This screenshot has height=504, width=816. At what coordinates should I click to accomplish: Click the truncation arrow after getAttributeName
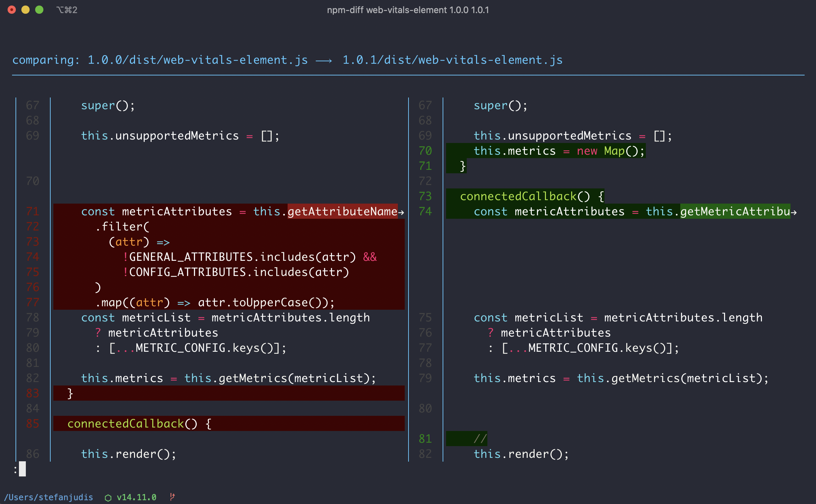tap(401, 212)
